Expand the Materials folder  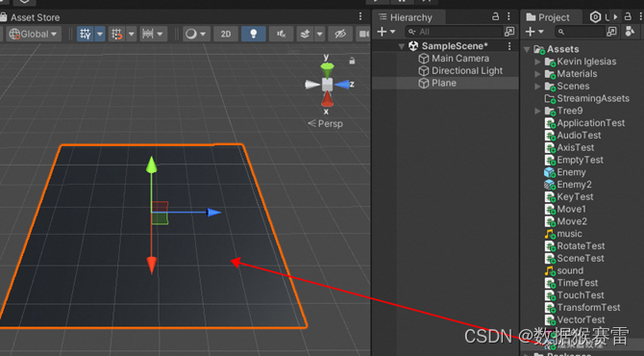point(537,74)
